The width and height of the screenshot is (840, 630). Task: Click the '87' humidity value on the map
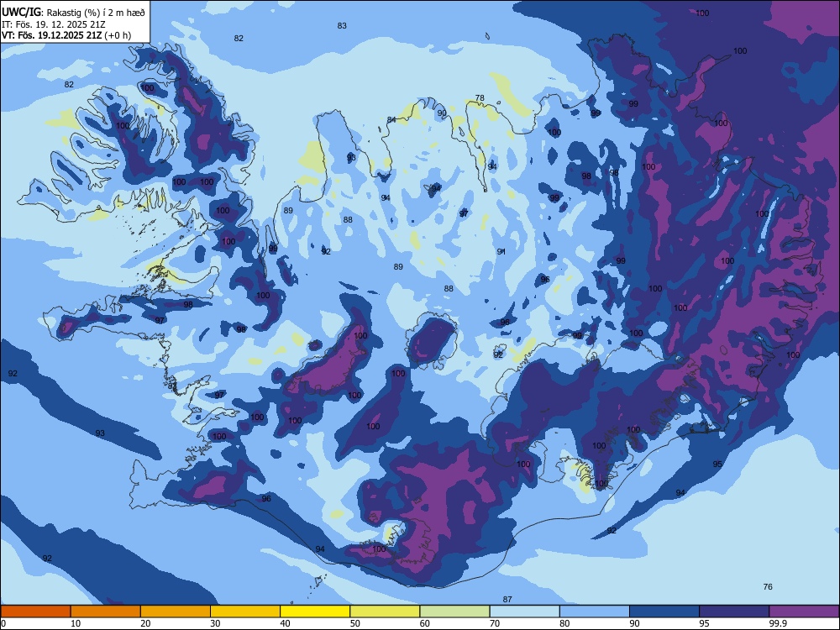coord(507,600)
